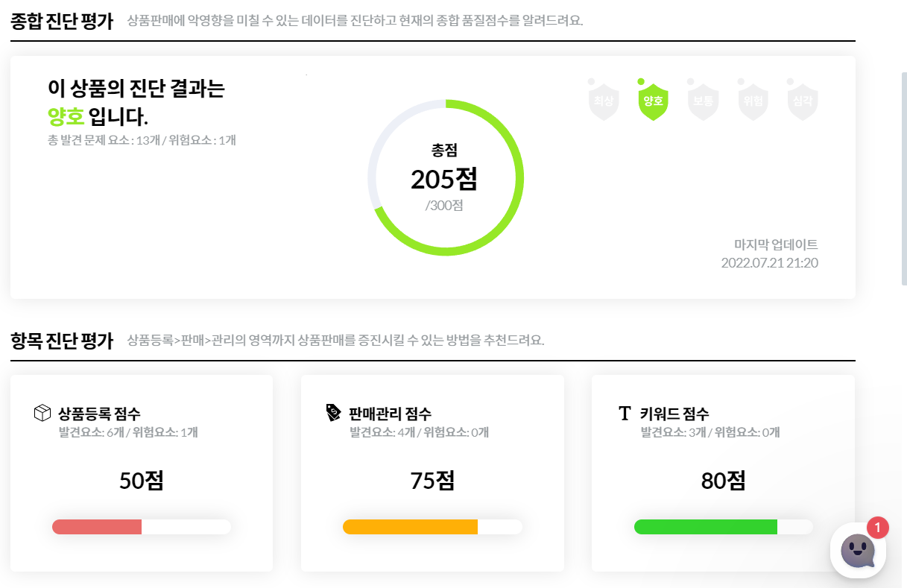Expand the 판매관리 점수 card for details
907x588 pixels.
pyautogui.click(x=432, y=473)
